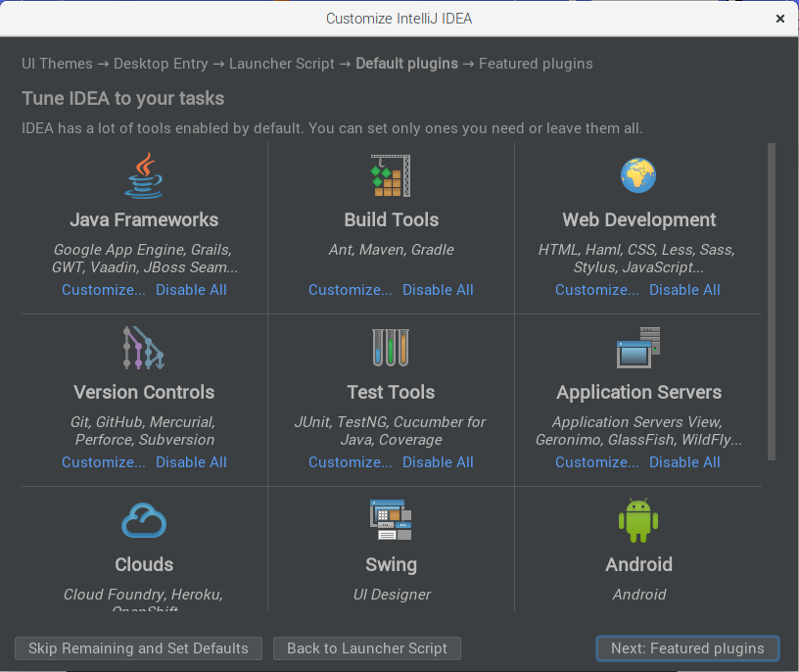The height and width of the screenshot is (672, 799).
Task: Click the Version Controls branches icon
Action: click(144, 348)
